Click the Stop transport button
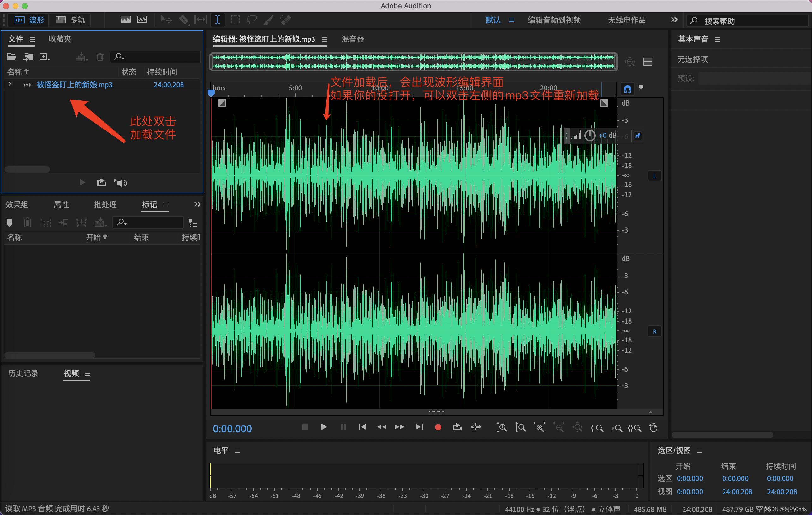This screenshot has width=812, height=515. [x=305, y=427]
